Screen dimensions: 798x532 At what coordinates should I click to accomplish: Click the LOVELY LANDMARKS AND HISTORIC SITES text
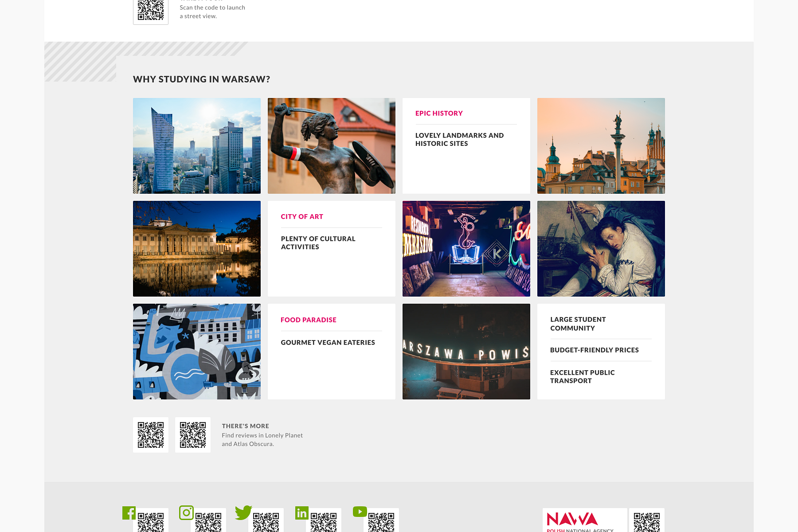click(460, 140)
